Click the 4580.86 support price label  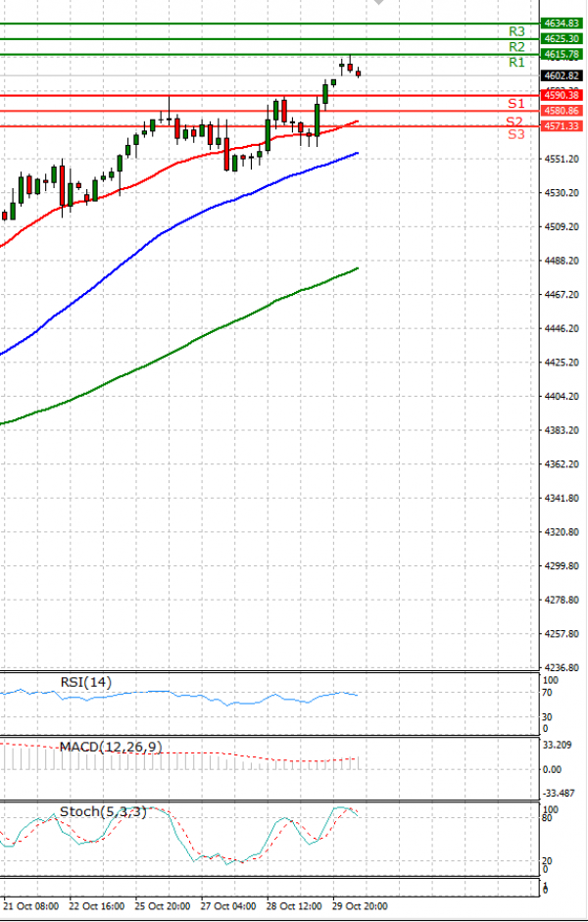pos(561,111)
